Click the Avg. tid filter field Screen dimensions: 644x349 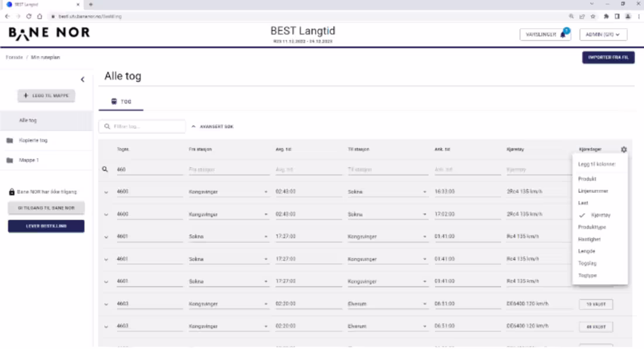[309, 170]
